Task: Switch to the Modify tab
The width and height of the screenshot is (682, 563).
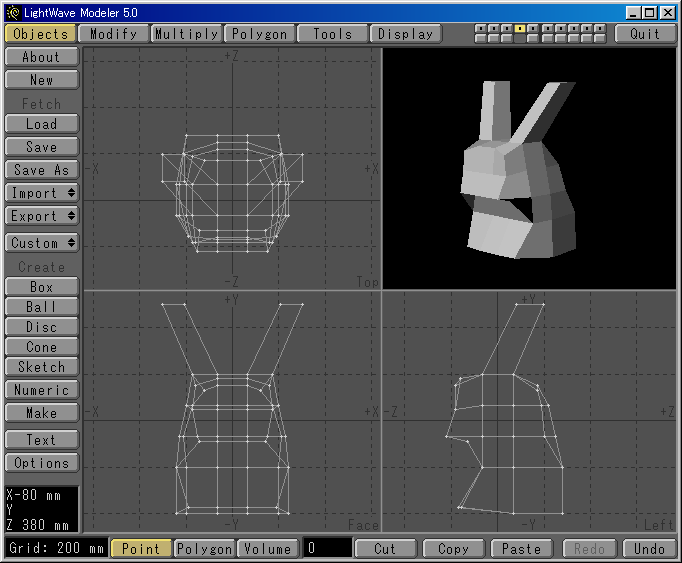Action: click(113, 33)
